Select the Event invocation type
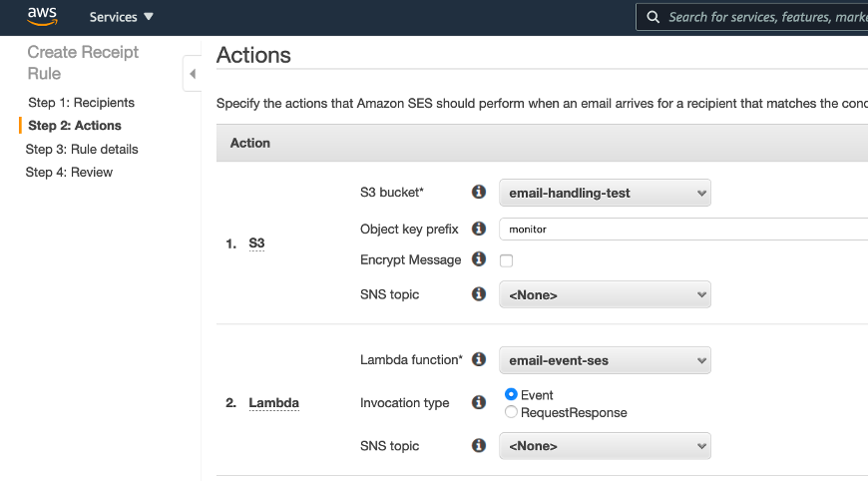The height and width of the screenshot is (482, 868). (x=512, y=394)
